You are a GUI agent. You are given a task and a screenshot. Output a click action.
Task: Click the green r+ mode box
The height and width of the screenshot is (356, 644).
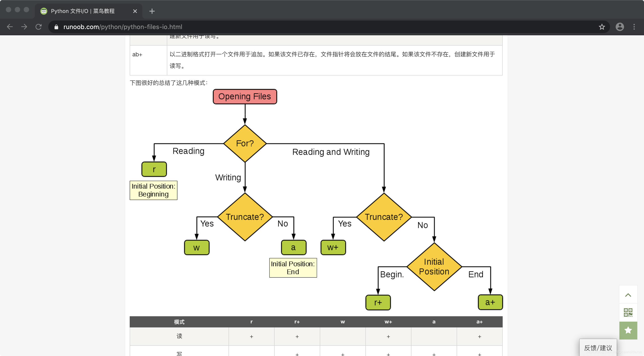378,303
